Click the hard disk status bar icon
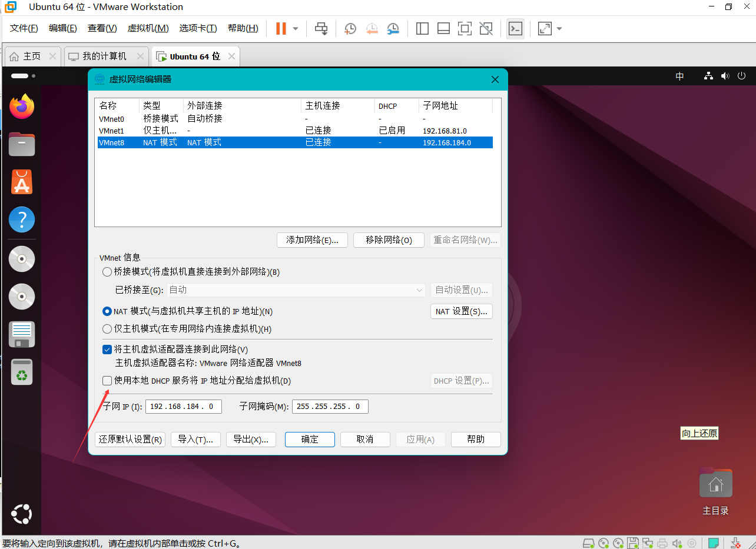The height and width of the screenshot is (549, 756). 588,543
